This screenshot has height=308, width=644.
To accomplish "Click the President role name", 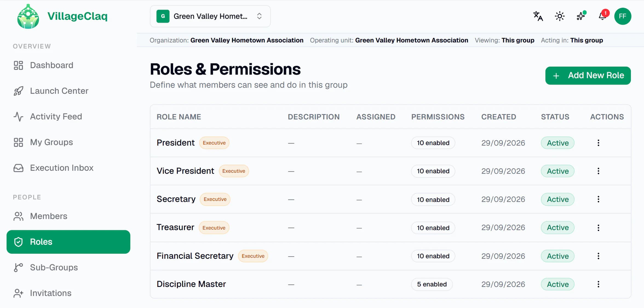I will pos(176,143).
